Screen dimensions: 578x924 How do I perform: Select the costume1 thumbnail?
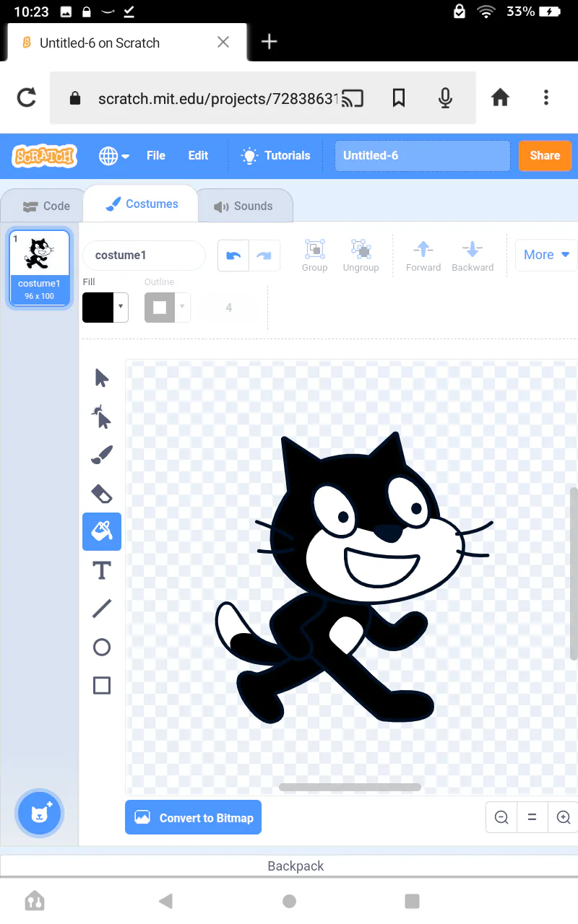[40, 269]
